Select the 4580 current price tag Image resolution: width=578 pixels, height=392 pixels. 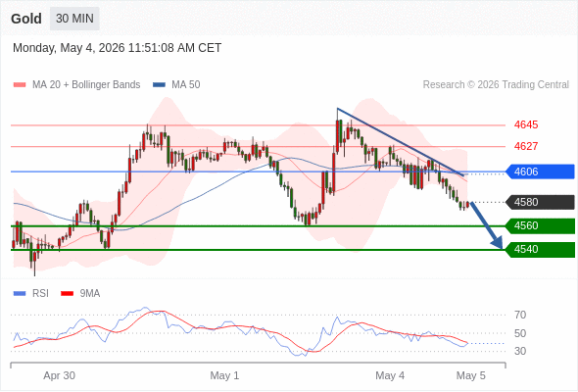(x=540, y=203)
